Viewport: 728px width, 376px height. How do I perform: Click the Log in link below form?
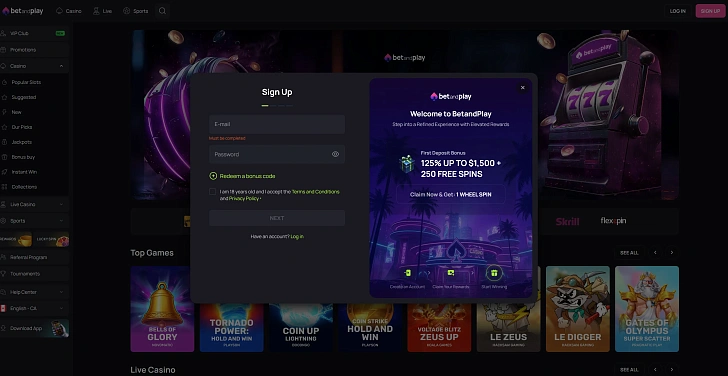click(x=297, y=237)
